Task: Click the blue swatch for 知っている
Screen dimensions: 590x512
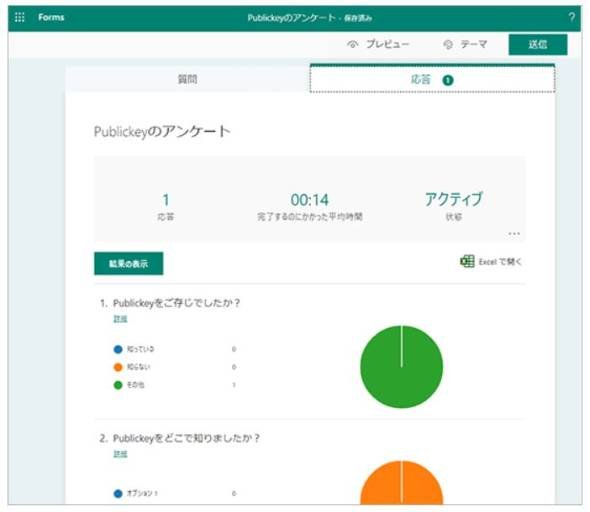Action: point(118,349)
